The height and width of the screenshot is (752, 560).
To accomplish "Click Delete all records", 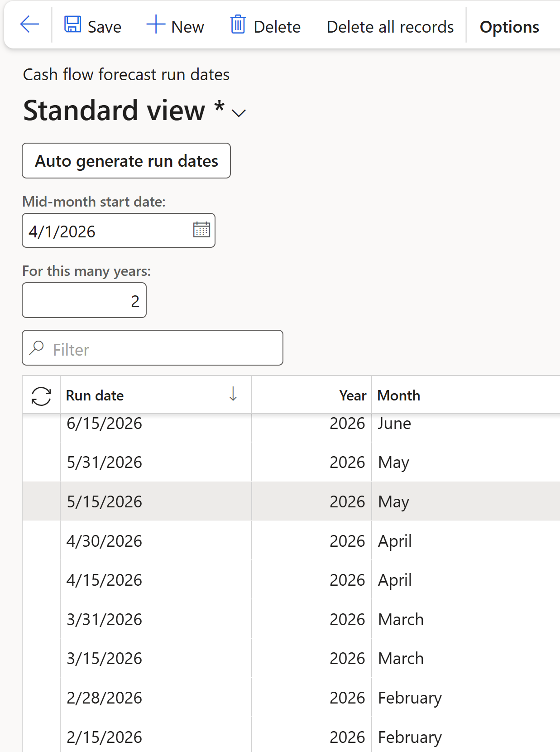I will [390, 27].
